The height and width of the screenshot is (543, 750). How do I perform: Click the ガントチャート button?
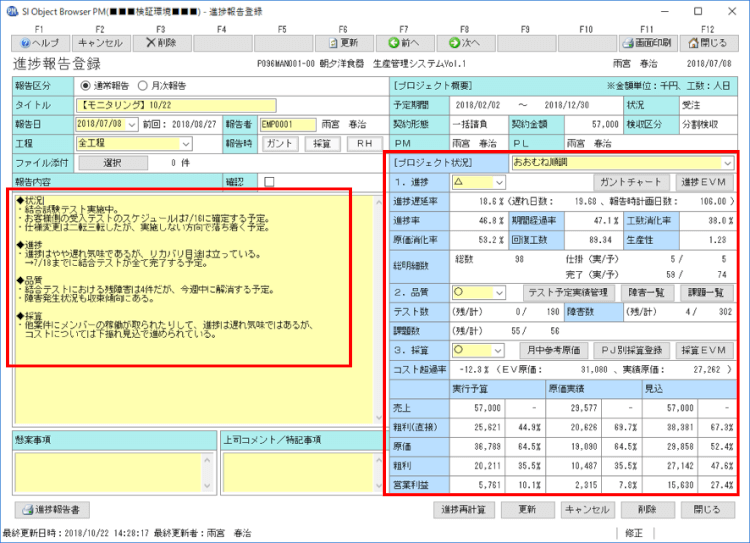(x=632, y=181)
